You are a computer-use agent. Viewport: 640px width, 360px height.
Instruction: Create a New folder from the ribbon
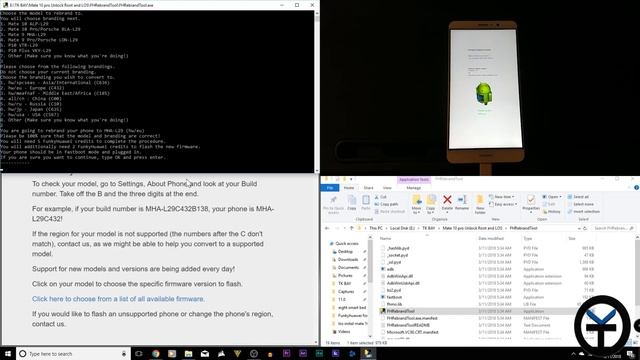tap(480, 204)
